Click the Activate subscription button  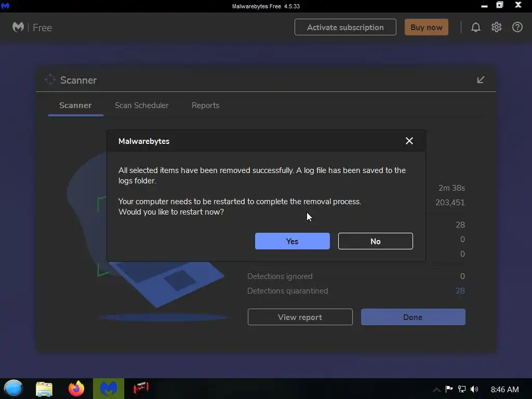[x=345, y=27]
